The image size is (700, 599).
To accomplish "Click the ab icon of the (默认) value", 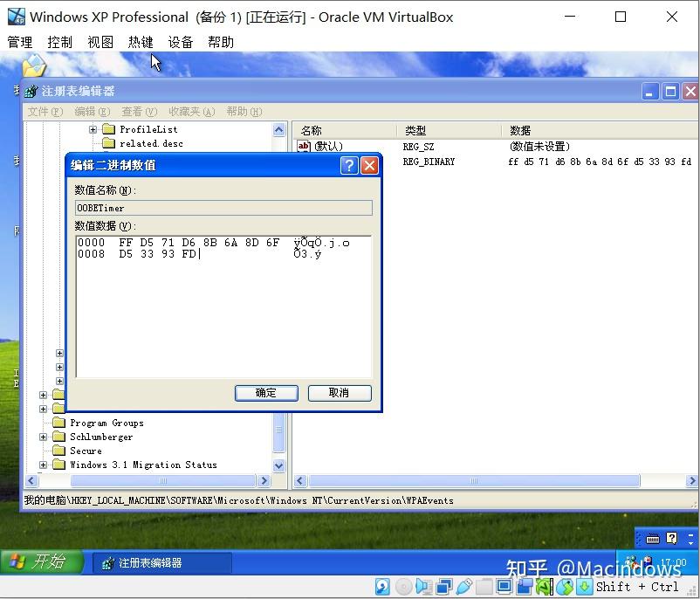I will tap(304, 146).
